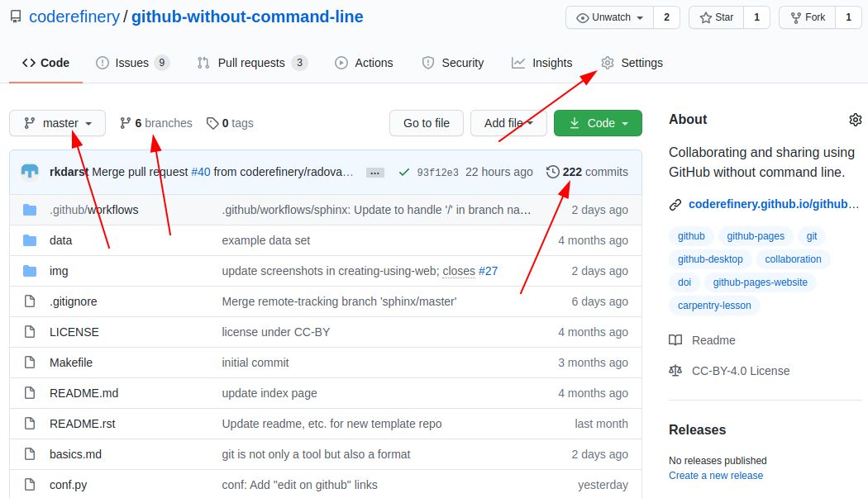868x498 pixels.
Task: Open the About section gear settings icon
Action: [x=856, y=120]
